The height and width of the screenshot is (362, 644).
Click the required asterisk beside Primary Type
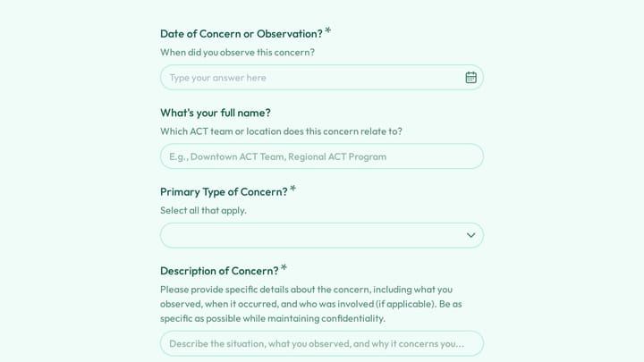(292, 189)
